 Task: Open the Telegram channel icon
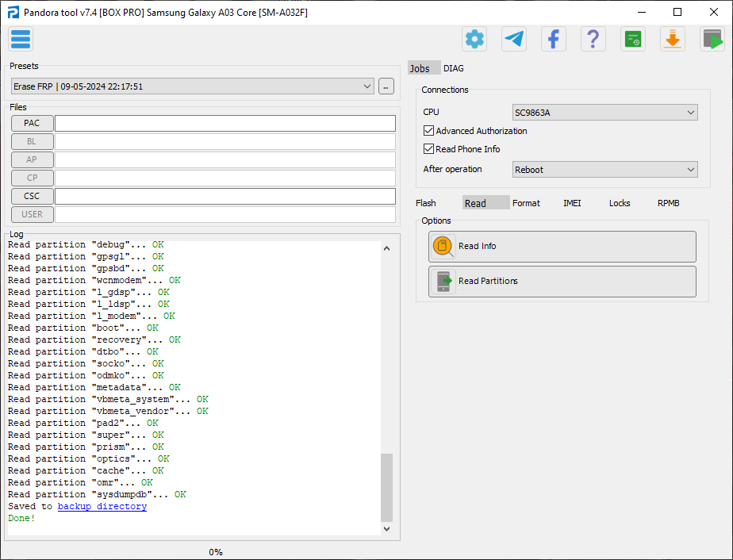click(x=514, y=40)
